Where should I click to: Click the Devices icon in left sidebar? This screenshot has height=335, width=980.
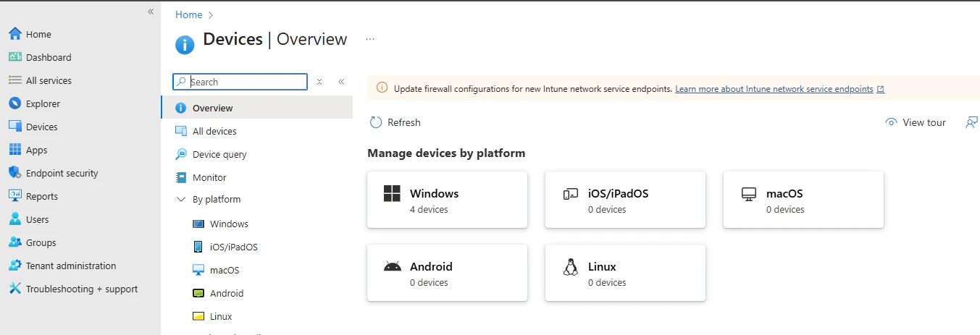click(14, 127)
